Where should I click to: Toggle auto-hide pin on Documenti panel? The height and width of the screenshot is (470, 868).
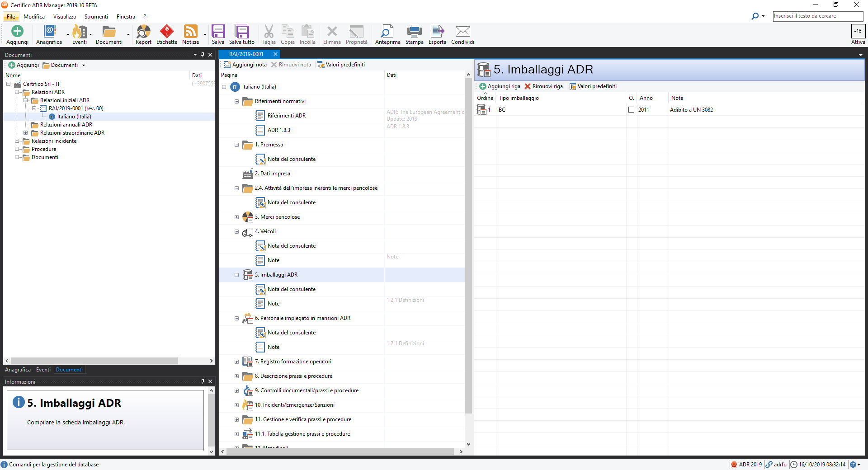(203, 55)
